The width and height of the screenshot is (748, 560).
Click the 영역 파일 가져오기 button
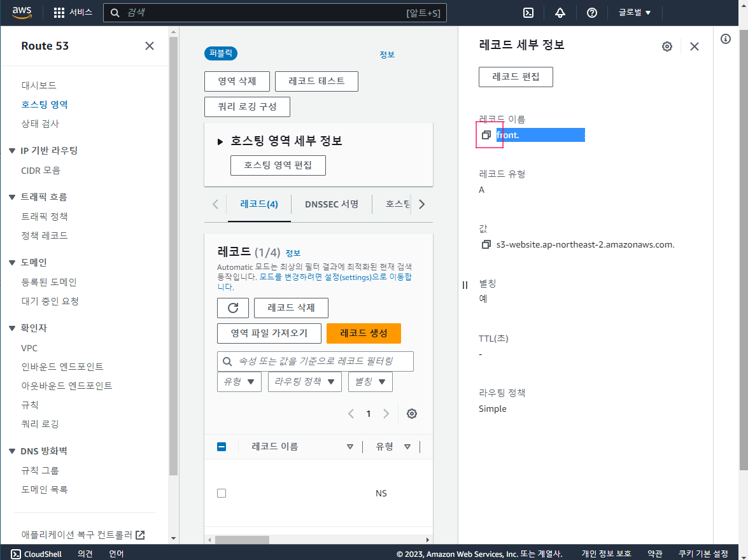(x=269, y=333)
